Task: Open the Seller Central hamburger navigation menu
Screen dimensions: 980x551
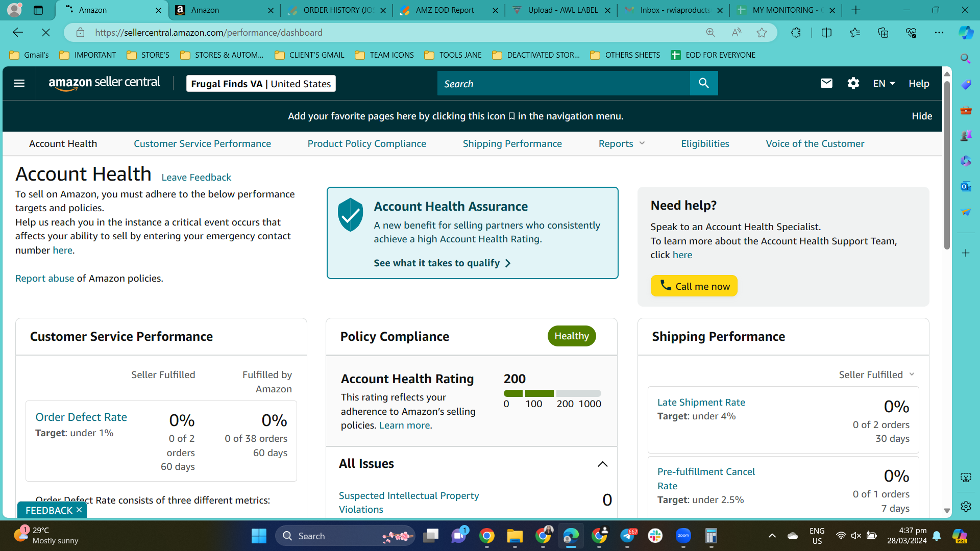Action: (x=19, y=83)
